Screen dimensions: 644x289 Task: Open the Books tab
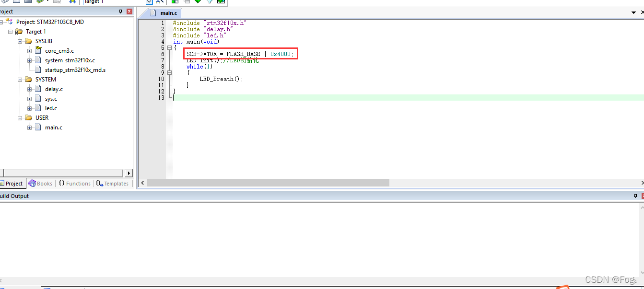(x=40, y=184)
